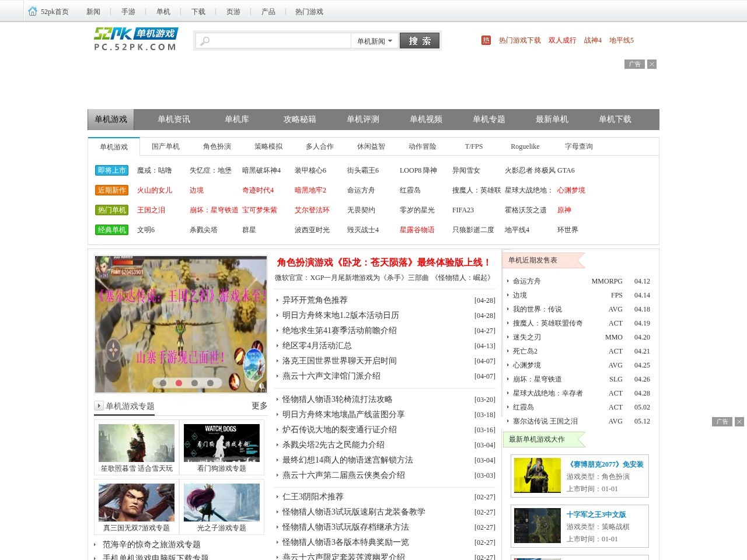The width and height of the screenshot is (747, 560).
Task: Open the 火山的女儿 game link
Action: tap(155, 190)
